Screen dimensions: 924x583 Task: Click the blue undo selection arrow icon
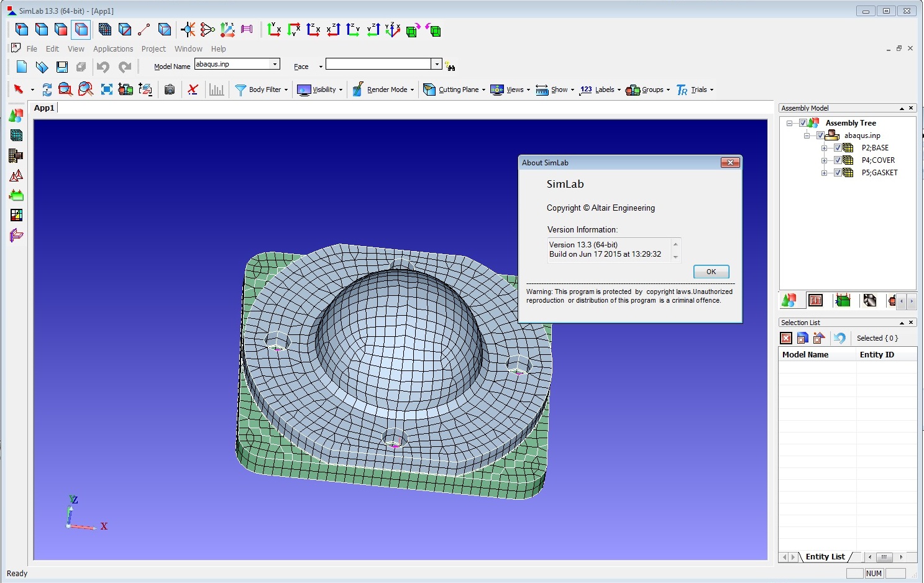(839, 338)
